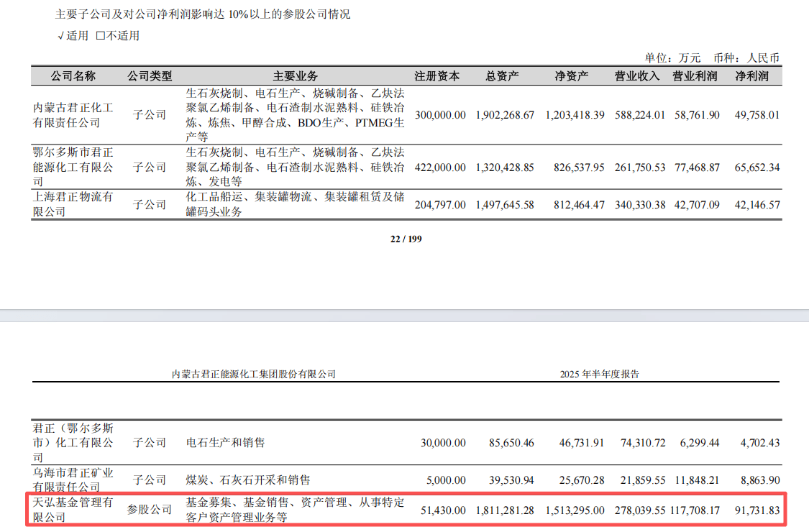
Task: Click revenue value 74,310.72
Action: [643, 443]
